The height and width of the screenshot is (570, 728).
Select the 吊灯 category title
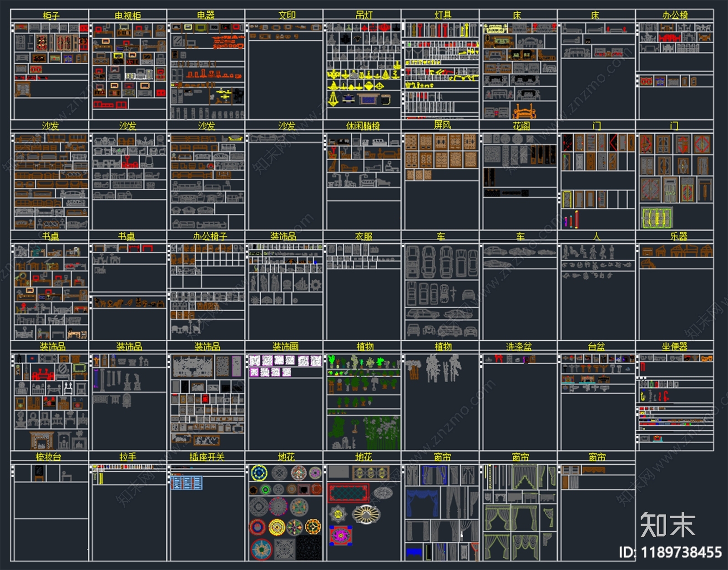pos(364,15)
